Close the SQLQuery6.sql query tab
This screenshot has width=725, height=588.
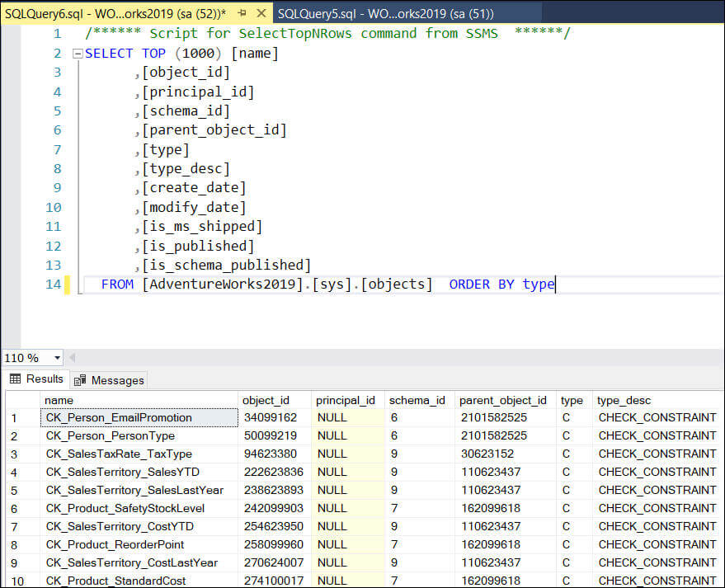click(261, 14)
